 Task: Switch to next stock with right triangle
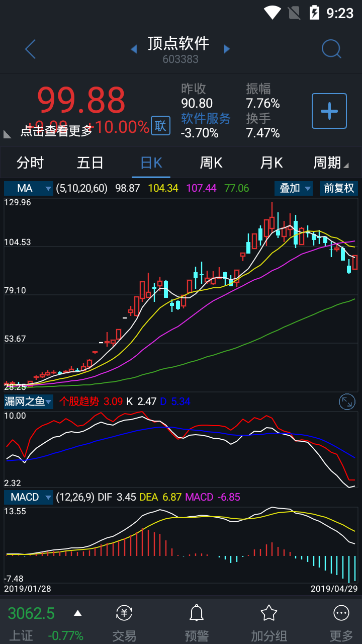tap(227, 49)
